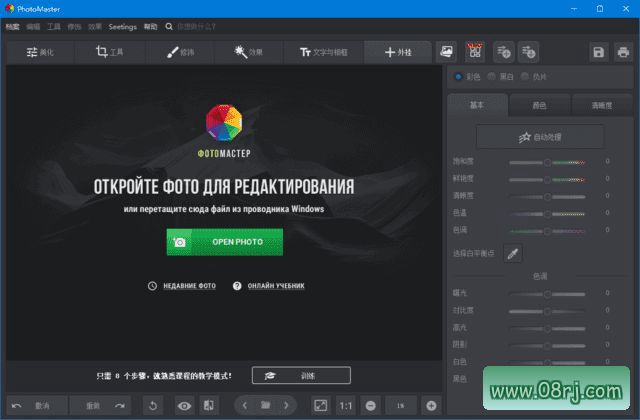Viewport: 640px width, 420px height.
Task: Click the undo button with left arrow
Action: (37, 406)
